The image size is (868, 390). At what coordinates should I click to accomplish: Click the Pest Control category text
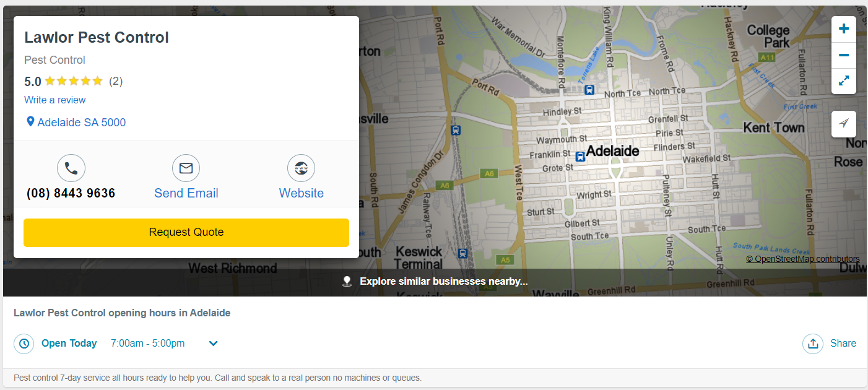(x=54, y=60)
